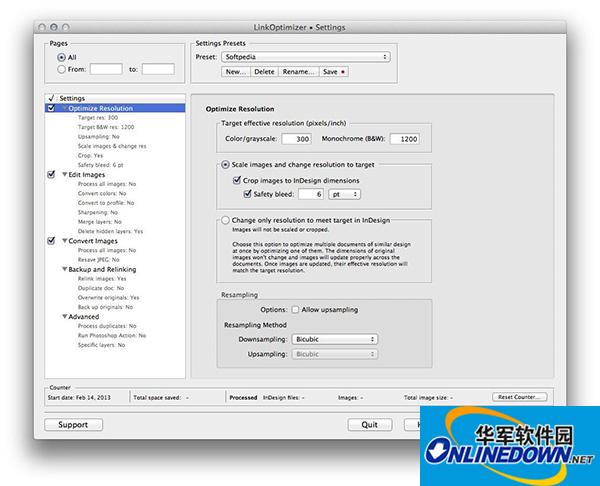
Task: Select the All pages radio button
Action: [61, 57]
